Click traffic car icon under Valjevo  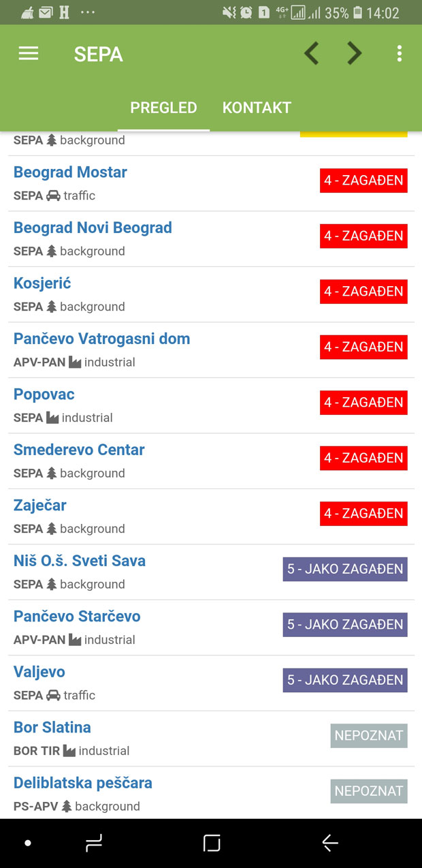(x=53, y=695)
